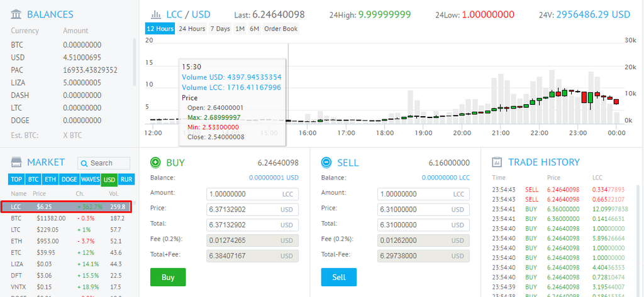Click the Balances bank building icon

(x=16, y=15)
